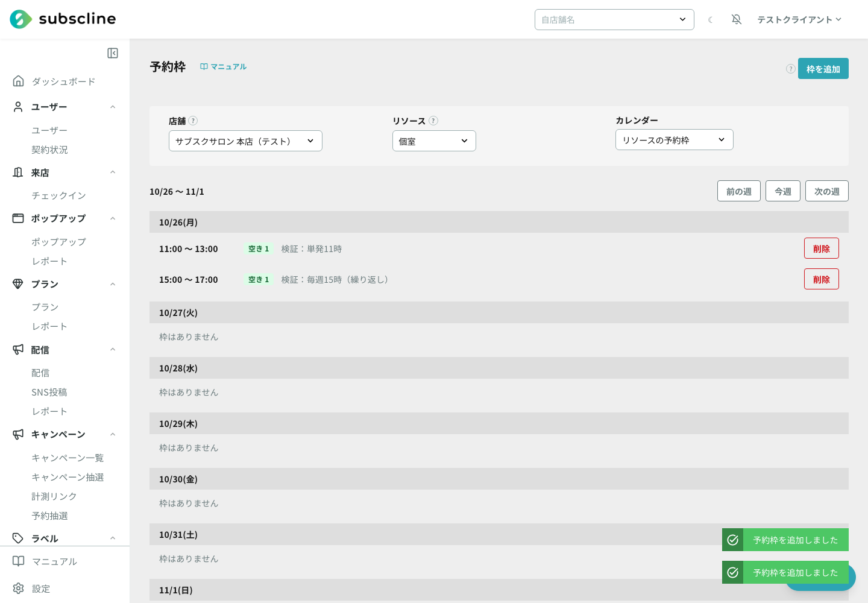Click the ポップアップ window icon

pyautogui.click(x=18, y=218)
